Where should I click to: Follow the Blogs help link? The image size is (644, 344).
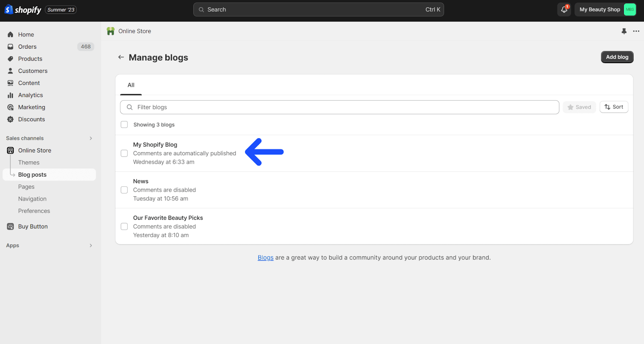coord(266,257)
